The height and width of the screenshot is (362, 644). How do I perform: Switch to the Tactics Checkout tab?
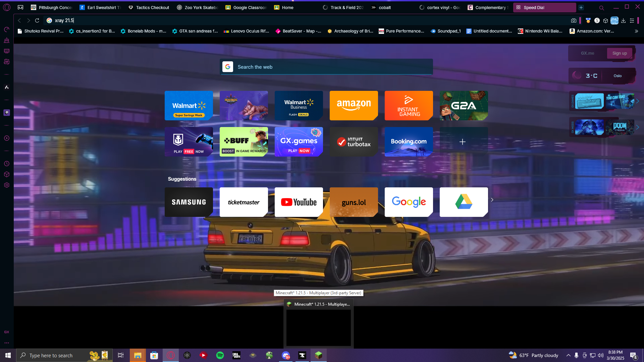pyautogui.click(x=149, y=7)
